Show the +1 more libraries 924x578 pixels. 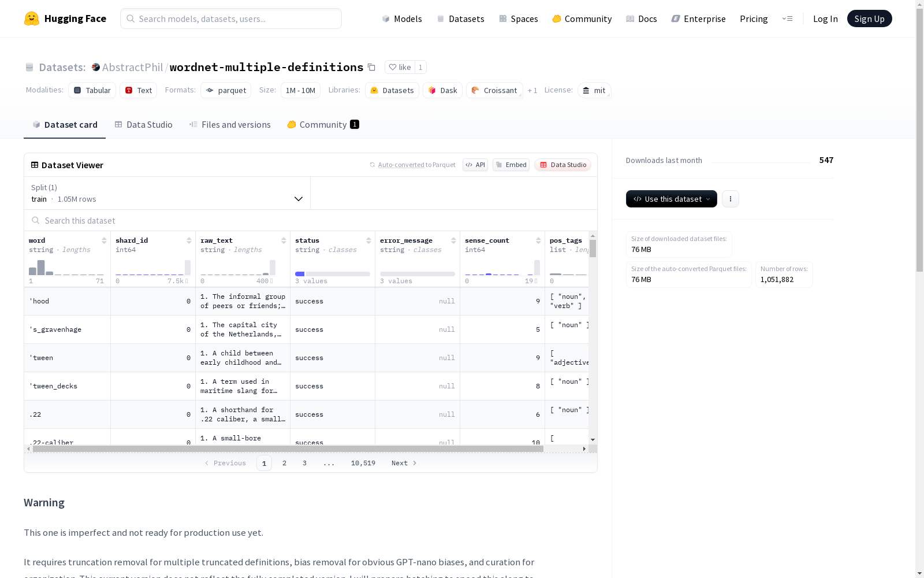532,90
